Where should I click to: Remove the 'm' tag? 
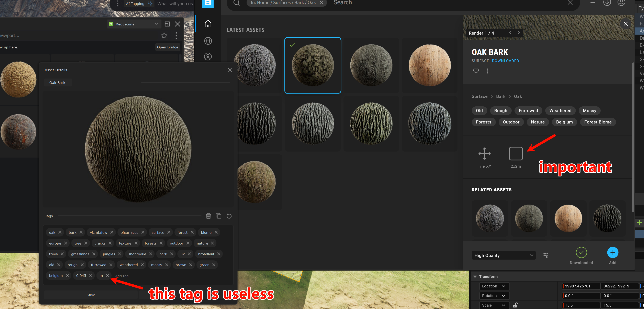click(108, 275)
